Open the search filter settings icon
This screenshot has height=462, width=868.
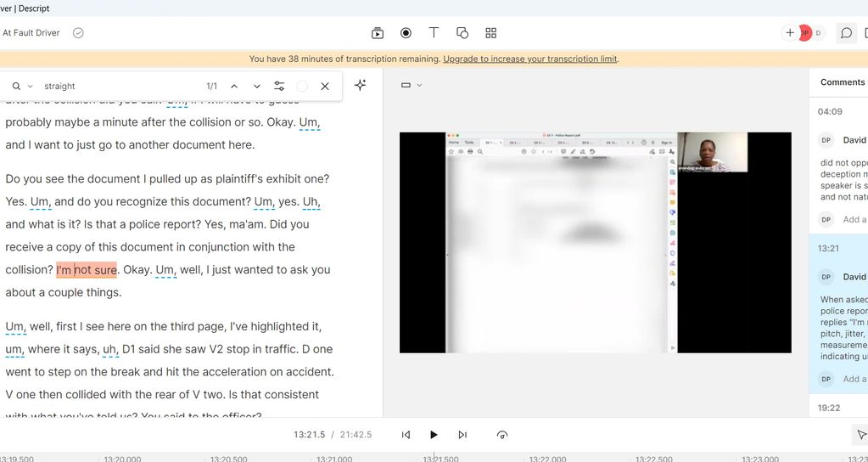click(279, 86)
